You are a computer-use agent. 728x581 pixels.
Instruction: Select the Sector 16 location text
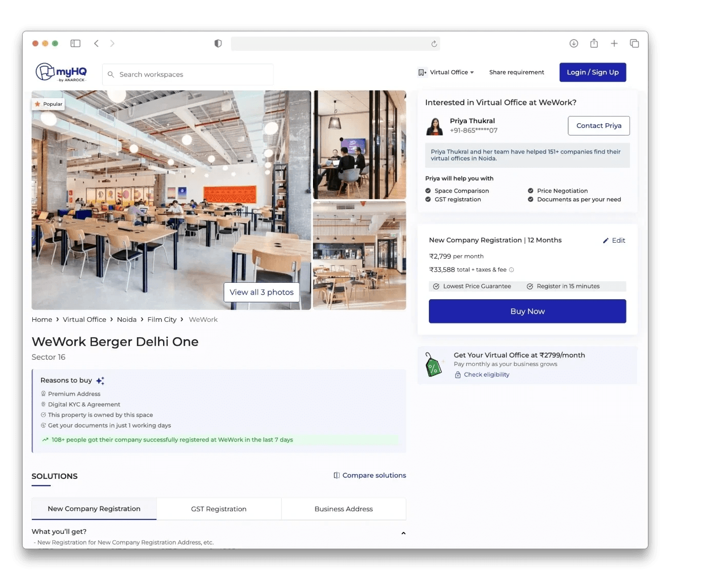coord(49,358)
